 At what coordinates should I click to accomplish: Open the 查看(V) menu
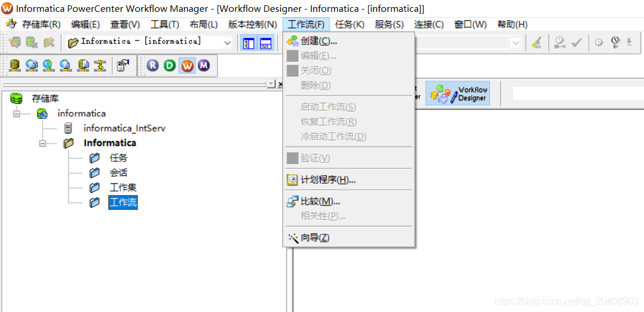[125, 24]
